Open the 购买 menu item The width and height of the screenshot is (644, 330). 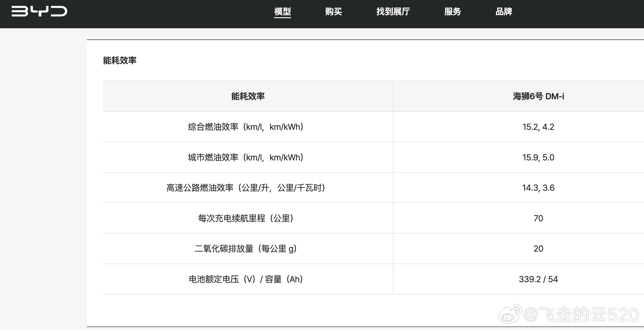click(333, 11)
